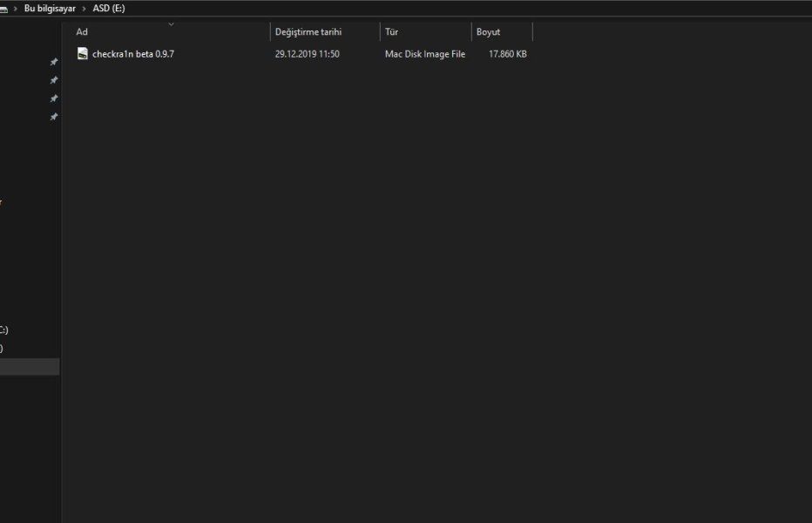Click the drive icon in the address bar
Image resolution: width=812 pixels, height=523 pixels.
pos(3,9)
